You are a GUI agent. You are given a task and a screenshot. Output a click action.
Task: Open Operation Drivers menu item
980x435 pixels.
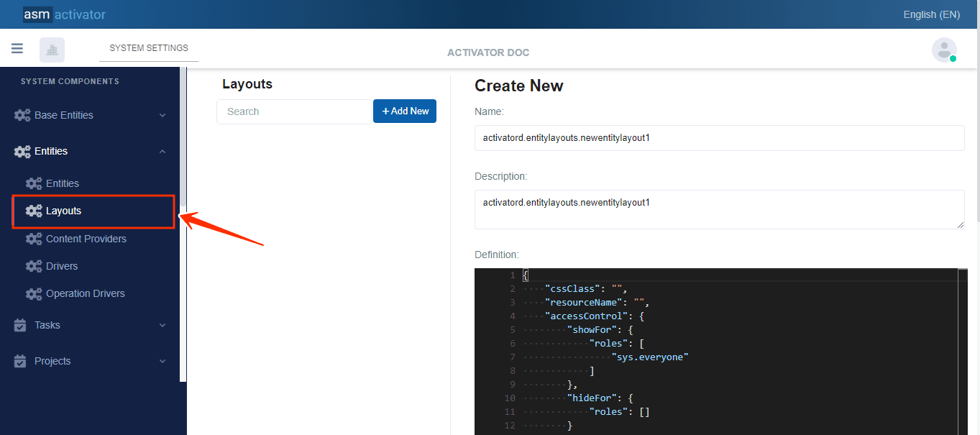(x=85, y=293)
